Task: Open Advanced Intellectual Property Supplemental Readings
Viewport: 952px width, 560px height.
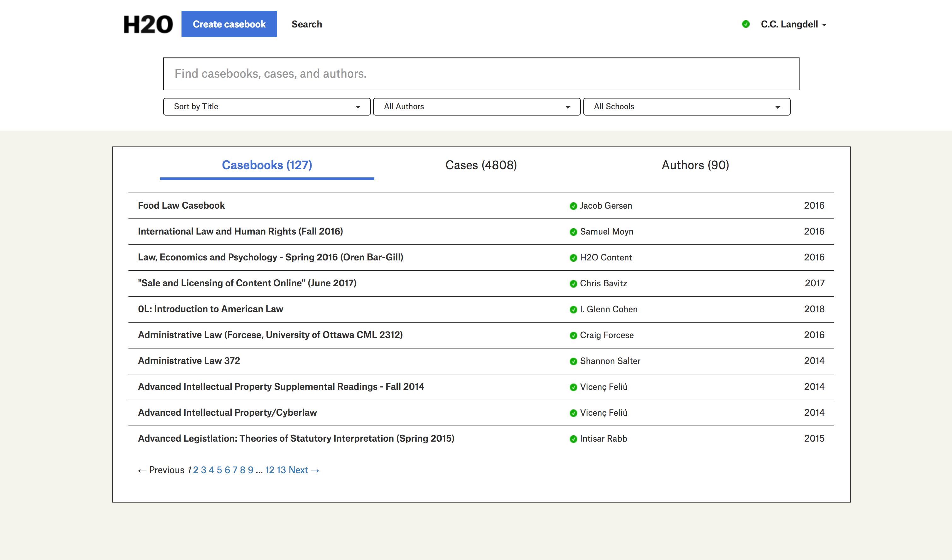Action: 281,387
